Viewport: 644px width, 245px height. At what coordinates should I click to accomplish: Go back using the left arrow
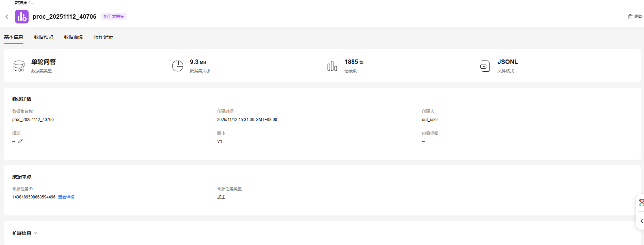[7, 17]
